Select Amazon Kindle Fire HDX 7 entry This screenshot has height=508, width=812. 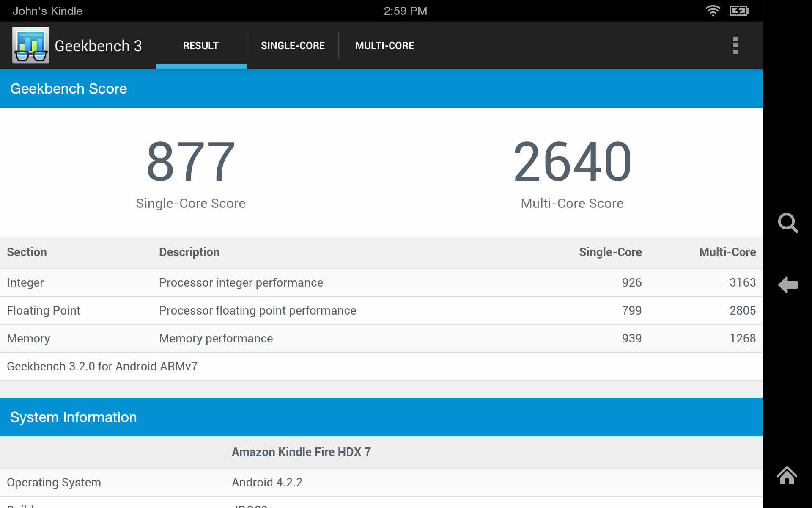tap(301, 452)
